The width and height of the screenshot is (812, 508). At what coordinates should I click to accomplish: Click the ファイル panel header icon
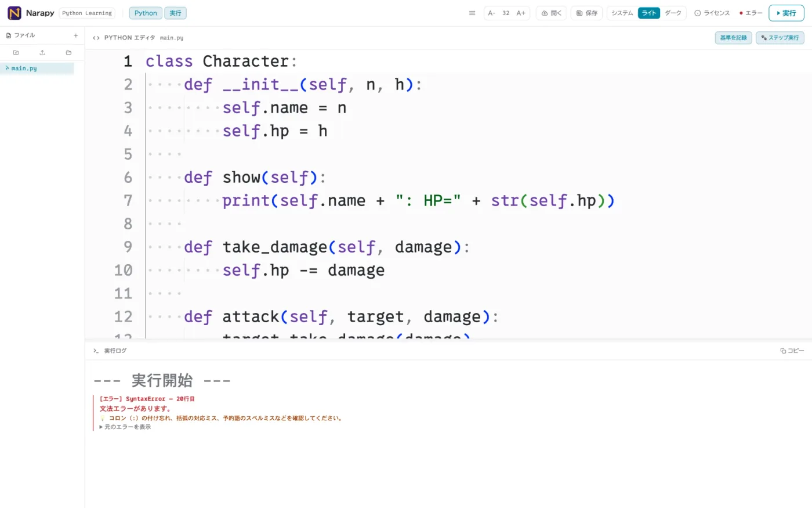(x=9, y=35)
